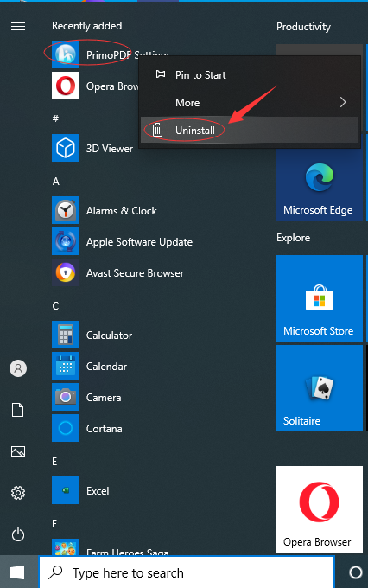Viewport: 368px width, 588px height.
Task: Click the 'Calendar' label text
Action: tap(107, 367)
